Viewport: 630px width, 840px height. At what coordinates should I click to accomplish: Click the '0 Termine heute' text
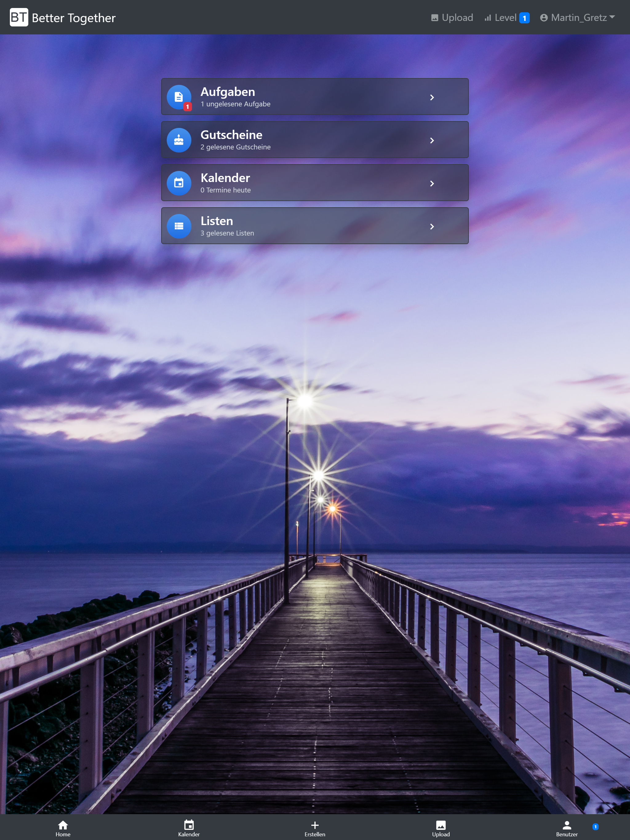[x=226, y=190]
